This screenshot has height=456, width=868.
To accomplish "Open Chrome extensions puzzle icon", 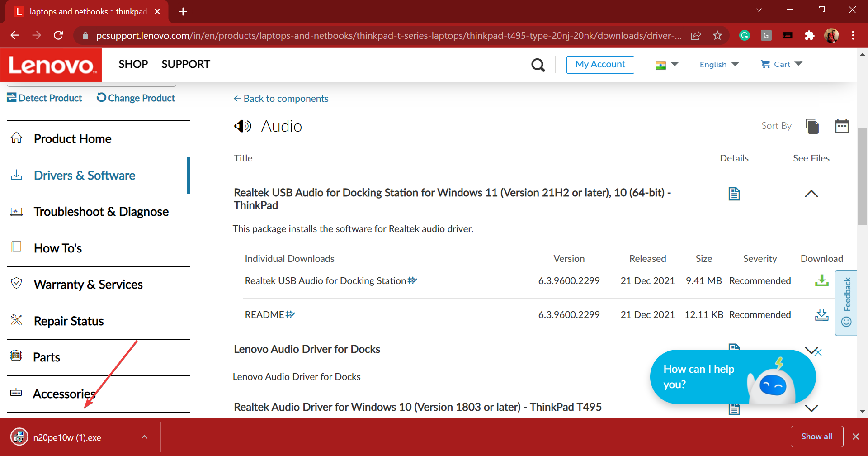I will coord(810,35).
